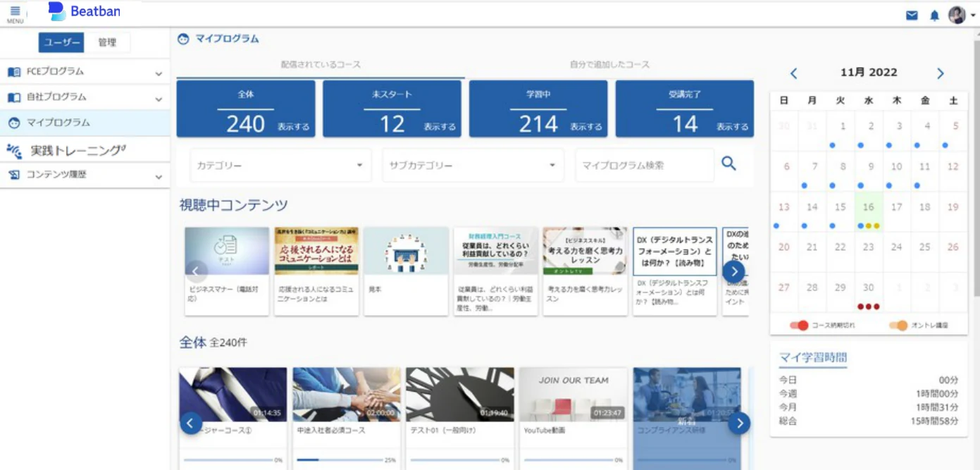Click the コンテンツ履歴 sidebar icon
The height and width of the screenshot is (470, 980).
(14, 175)
